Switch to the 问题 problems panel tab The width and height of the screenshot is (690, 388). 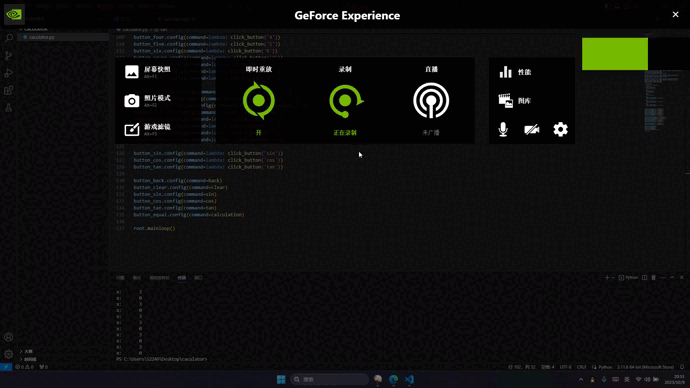[x=120, y=278]
